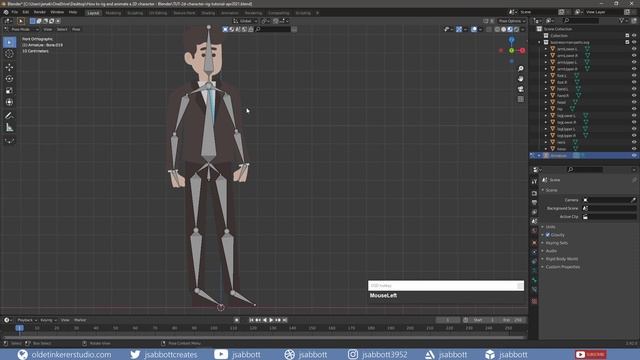
Task: Switch perspective/orthographic grid icon
Action: [x=520, y=99]
